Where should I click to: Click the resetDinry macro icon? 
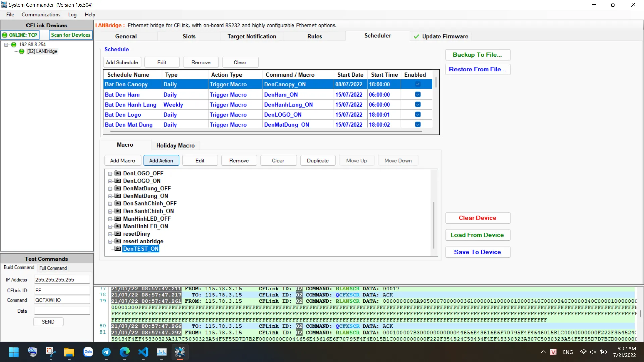118,234
